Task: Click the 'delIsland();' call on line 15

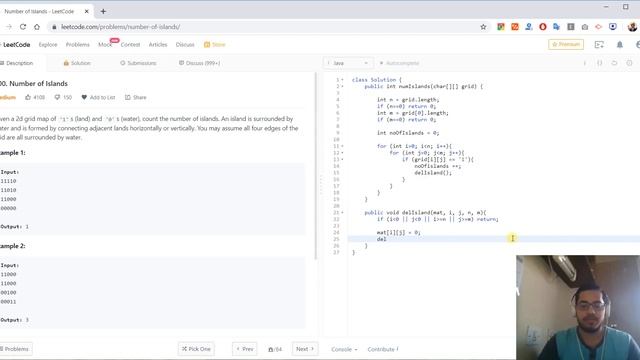Action: [433, 173]
